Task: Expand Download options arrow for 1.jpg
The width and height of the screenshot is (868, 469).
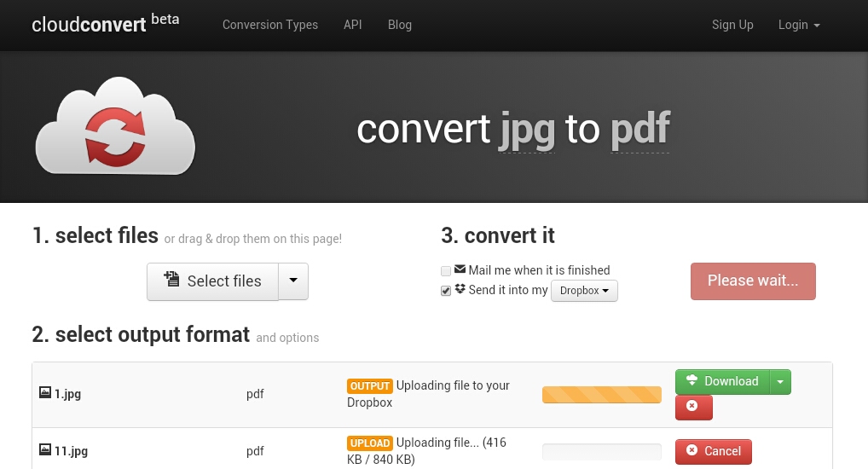Action: [780, 382]
